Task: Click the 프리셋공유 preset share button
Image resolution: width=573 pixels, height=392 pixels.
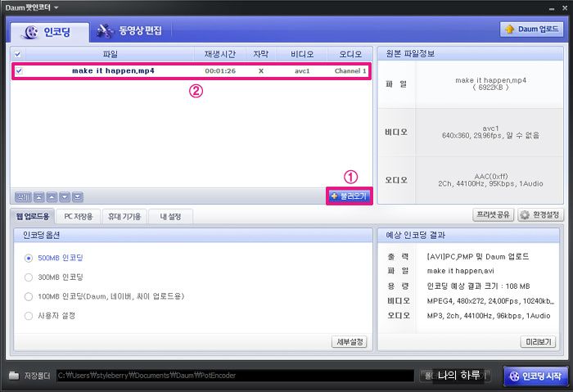Action: pos(493,214)
